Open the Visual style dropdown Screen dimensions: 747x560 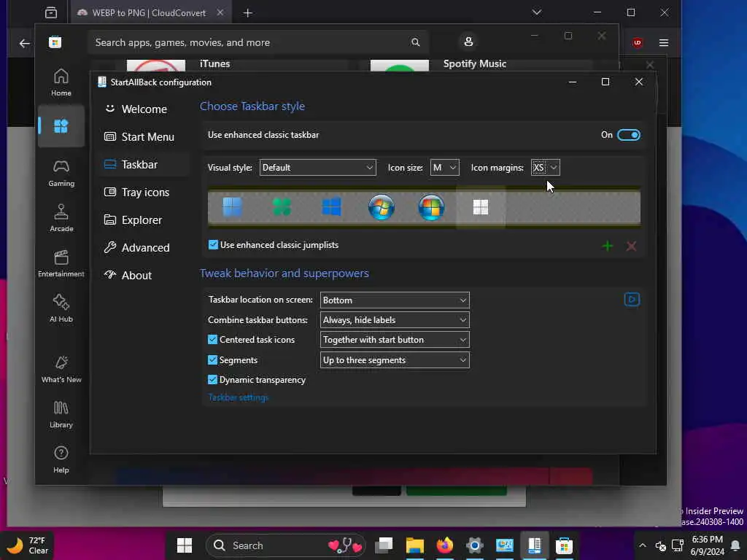click(317, 168)
